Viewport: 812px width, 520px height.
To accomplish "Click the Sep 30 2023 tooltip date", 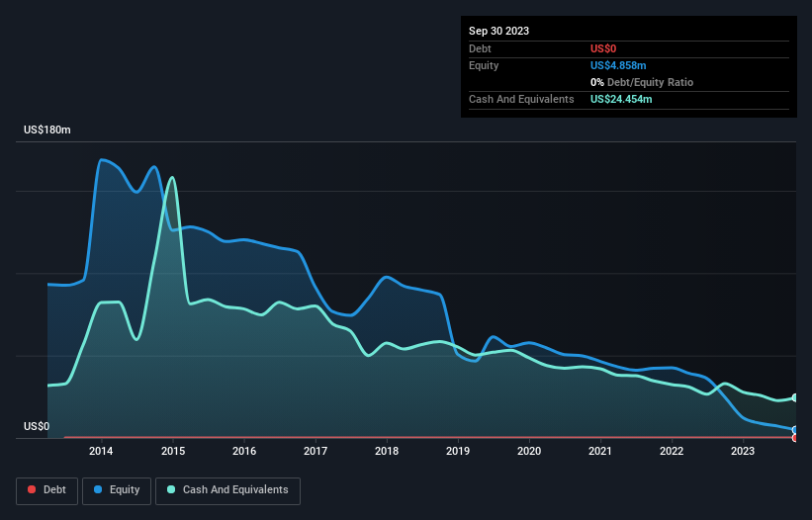I will 498,31.
